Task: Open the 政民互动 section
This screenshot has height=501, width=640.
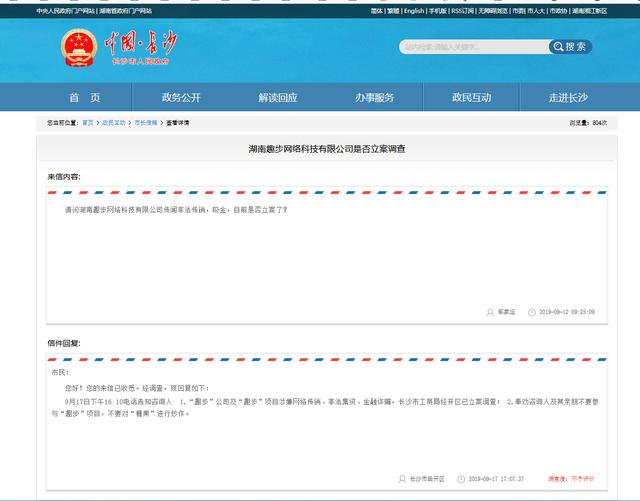Action: coord(471,97)
